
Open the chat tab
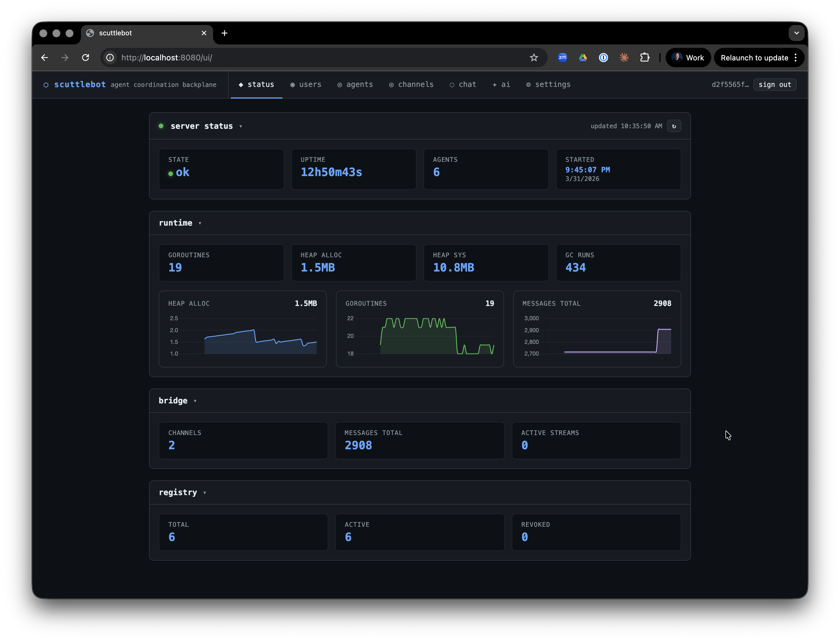coord(462,84)
